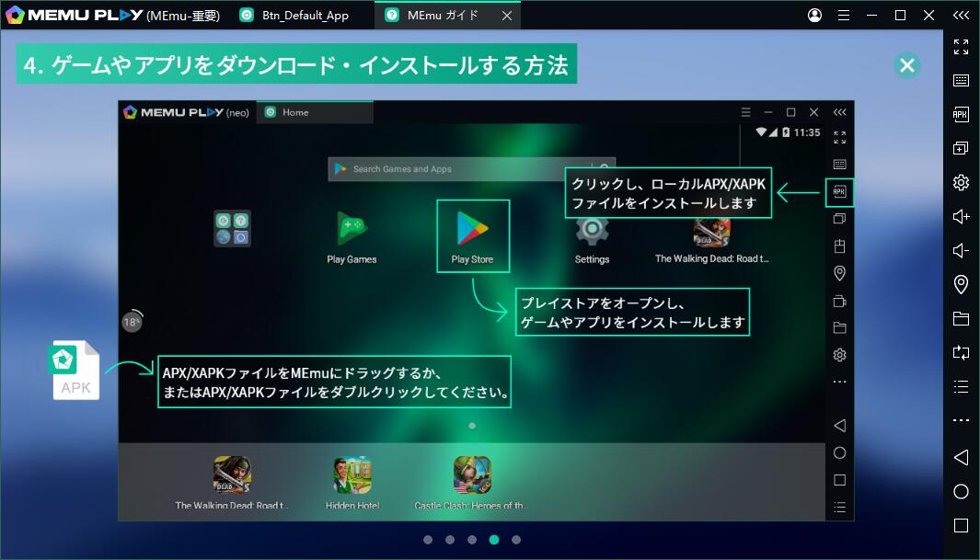This screenshot has width=980, height=560.
Task: Open the operation list icon in outer sidebar
Action: pyautogui.click(x=961, y=386)
